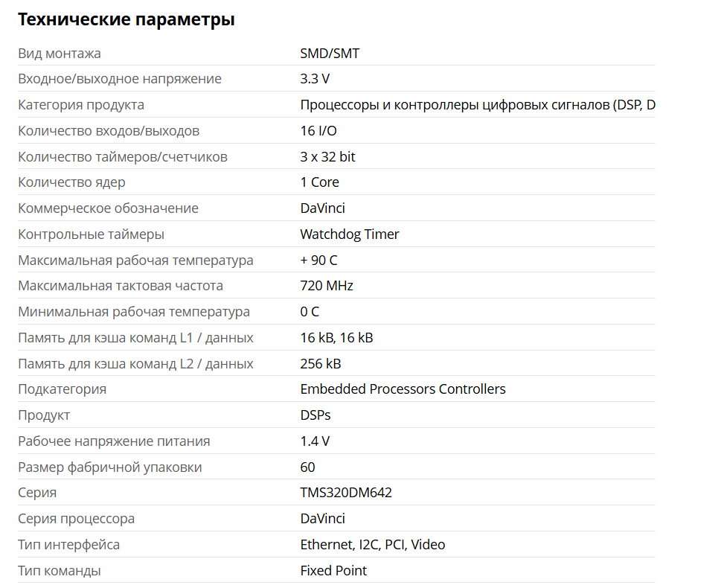Click the "Максимальная рабочая температура" label
The width and height of the screenshot is (724, 588).
tap(135, 261)
